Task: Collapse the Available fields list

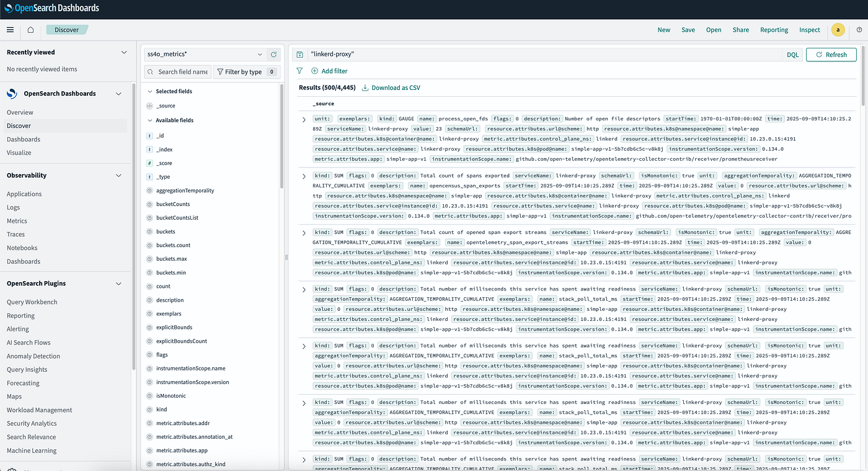Action: [149, 120]
